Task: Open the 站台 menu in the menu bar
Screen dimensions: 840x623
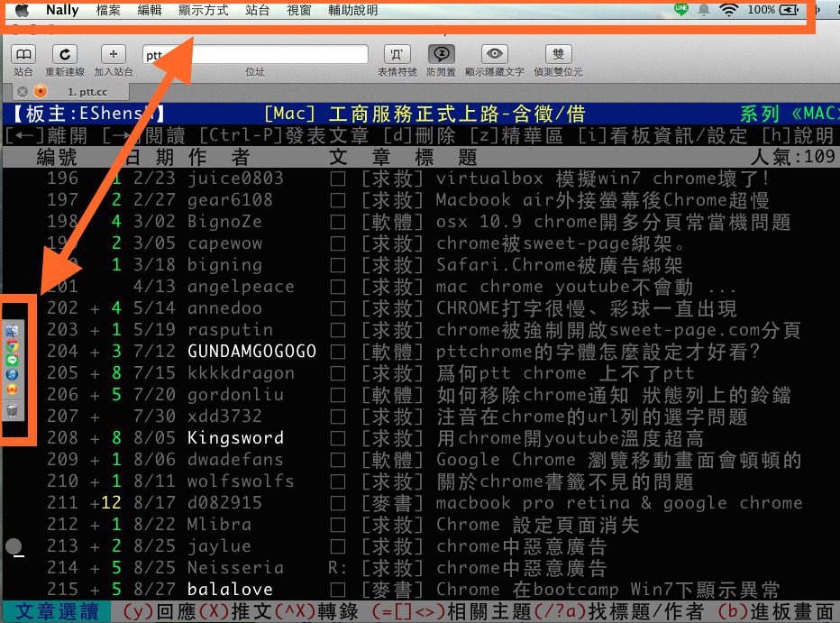Action: point(257,10)
